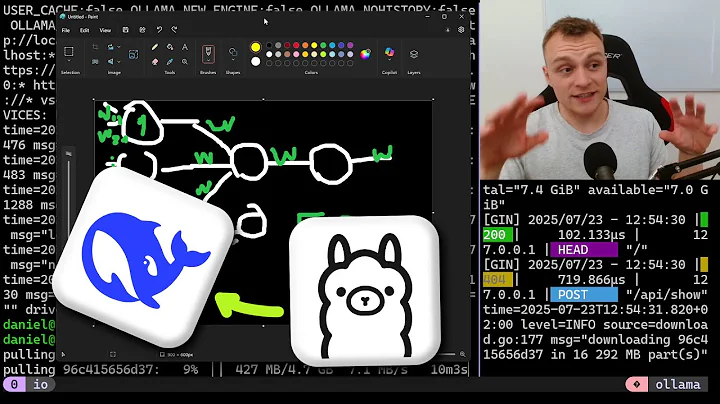Click the "10m3s" remaining time text

click(x=449, y=370)
